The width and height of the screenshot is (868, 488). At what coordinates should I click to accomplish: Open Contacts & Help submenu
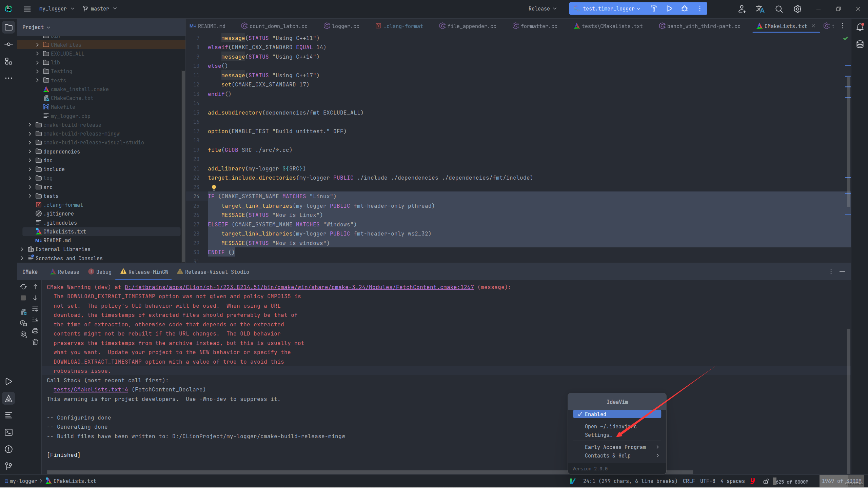pos(617,456)
